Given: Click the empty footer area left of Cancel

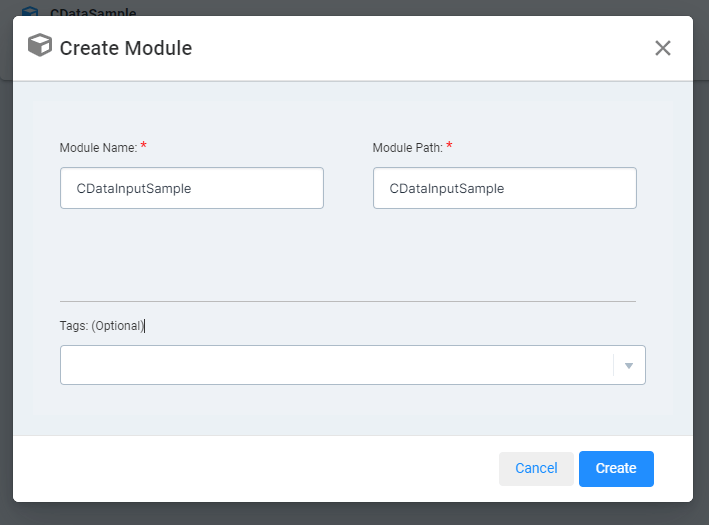Looking at the screenshot, I should [x=250, y=468].
